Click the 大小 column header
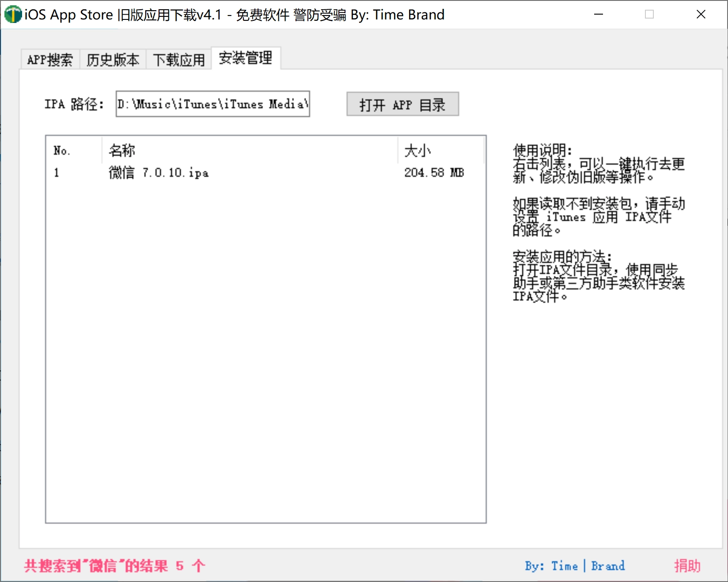The image size is (728, 582). [x=440, y=151]
